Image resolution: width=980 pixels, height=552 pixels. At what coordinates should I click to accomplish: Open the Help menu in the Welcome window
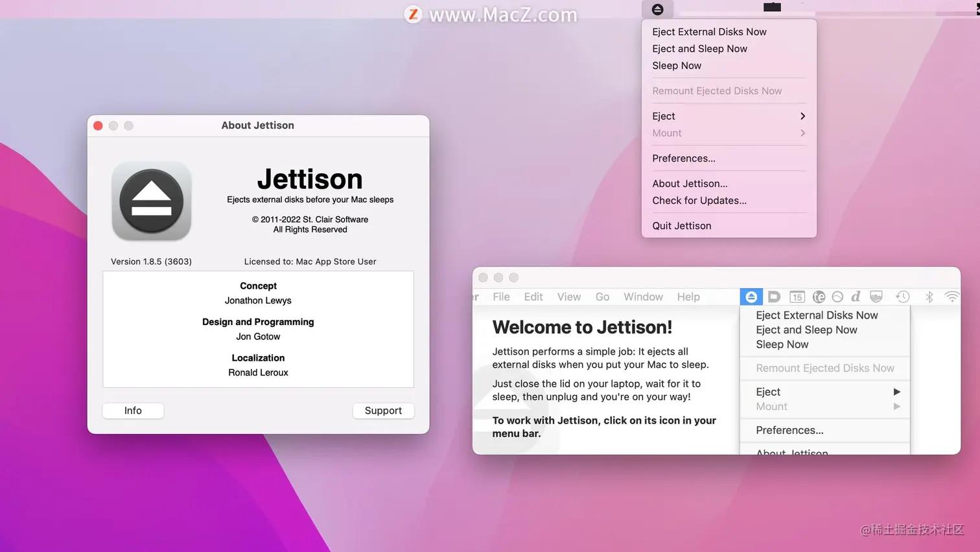(688, 297)
